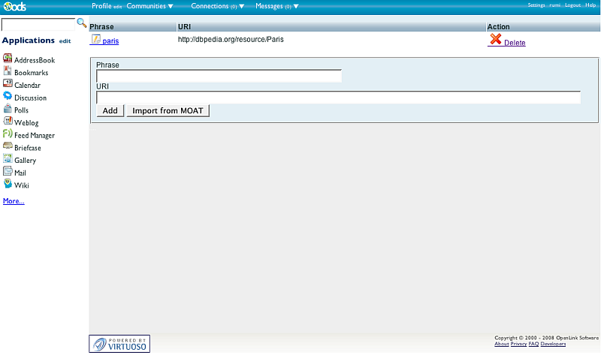Open the Discussion application icon

click(8, 97)
